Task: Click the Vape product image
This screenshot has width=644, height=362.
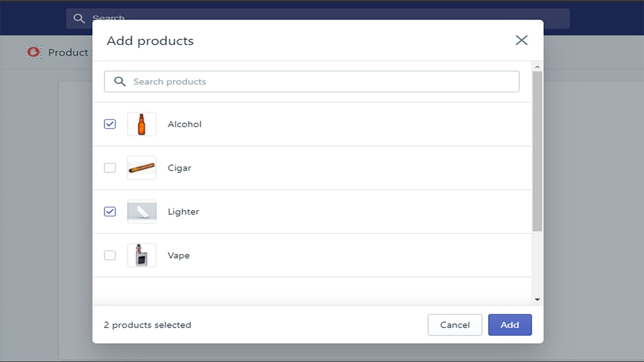Action: [x=141, y=255]
